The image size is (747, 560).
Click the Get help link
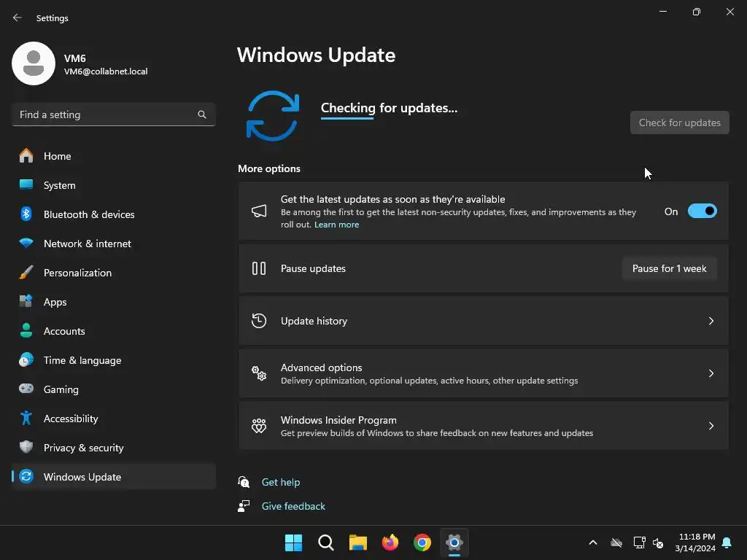[x=281, y=483]
